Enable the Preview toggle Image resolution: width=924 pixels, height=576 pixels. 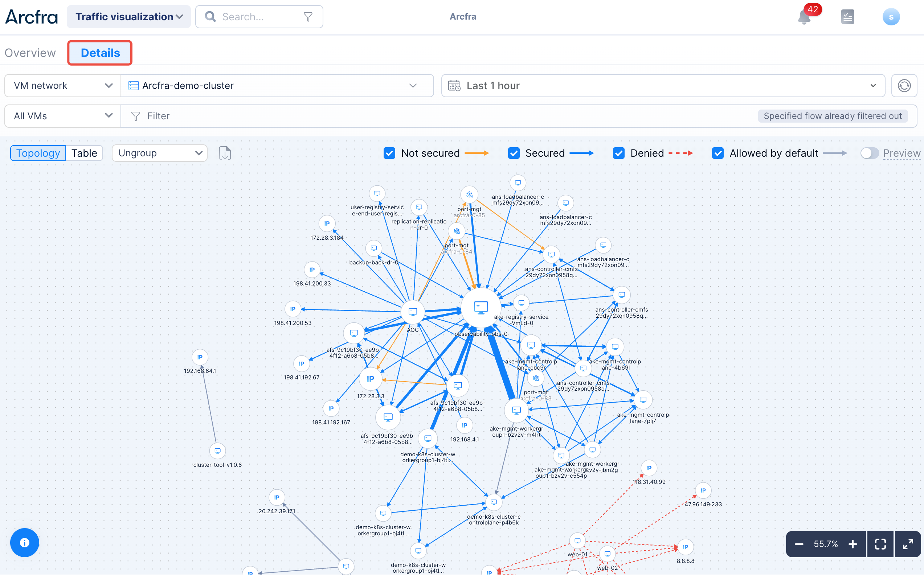(x=869, y=153)
